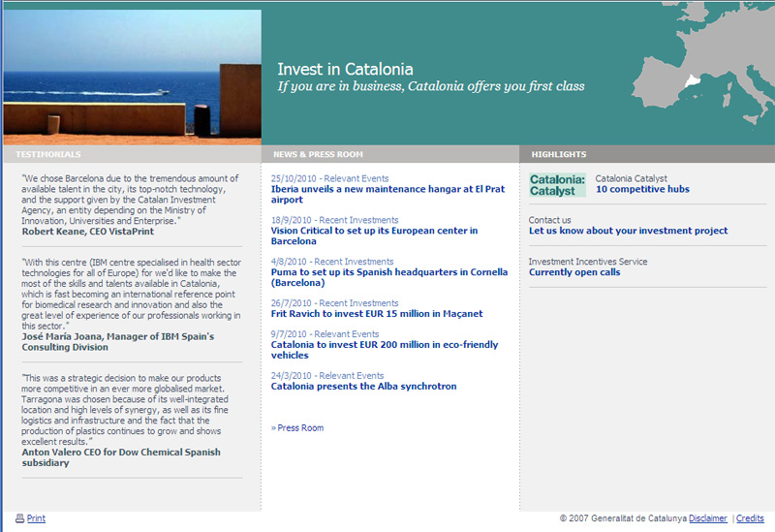Open Alba synchrotron news article

[363, 387]
